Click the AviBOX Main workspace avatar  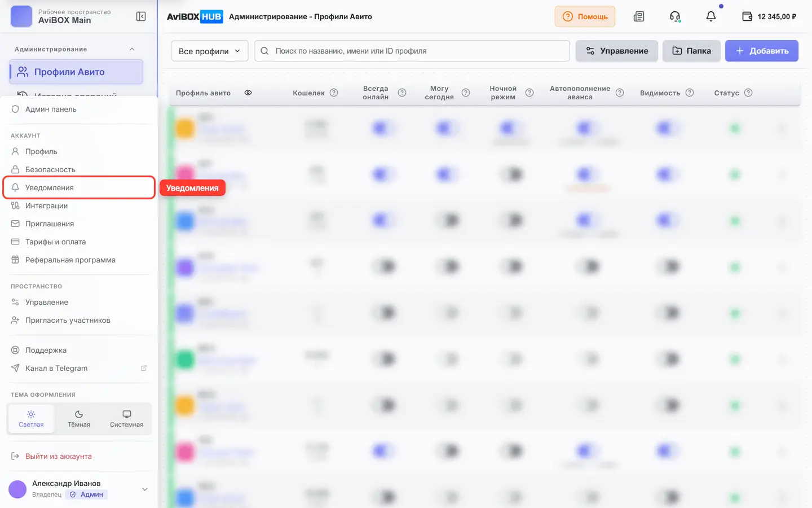pos(21,16)
